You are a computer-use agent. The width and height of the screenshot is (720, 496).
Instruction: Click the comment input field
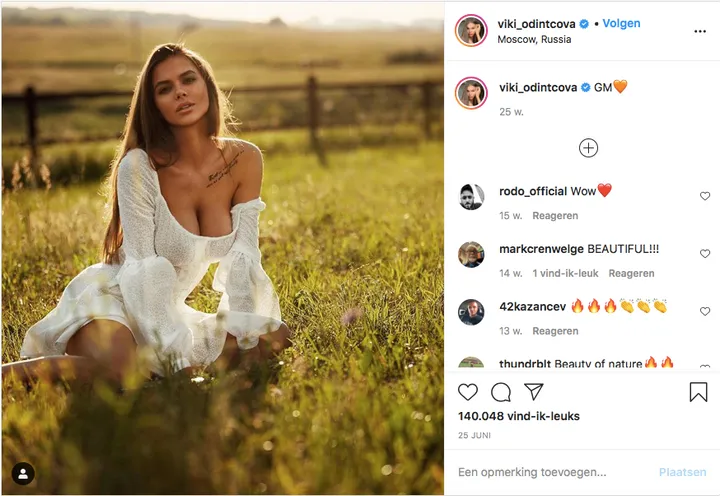550,472
